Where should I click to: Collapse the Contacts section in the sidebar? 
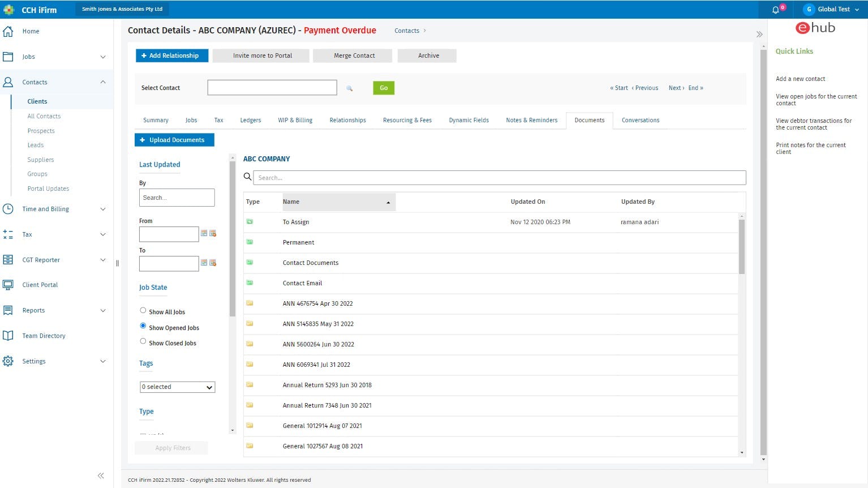[x=102, y=82]
